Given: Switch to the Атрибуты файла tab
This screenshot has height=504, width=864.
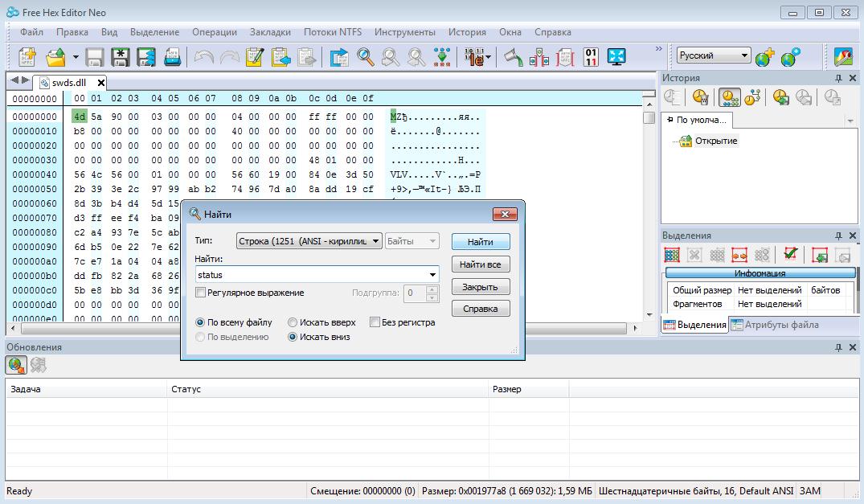Looking at the screenshot, I should pyautogui.click(x=776, y=325).
